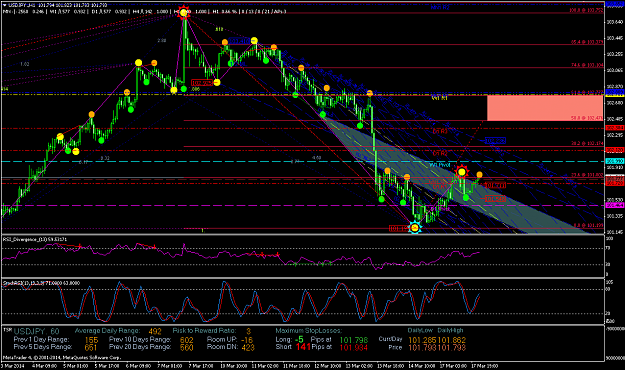Viewport: 625px width, 370px height.
Task: Click Prev 5 Days Range value 651
Action: click(x=91, y=348)
